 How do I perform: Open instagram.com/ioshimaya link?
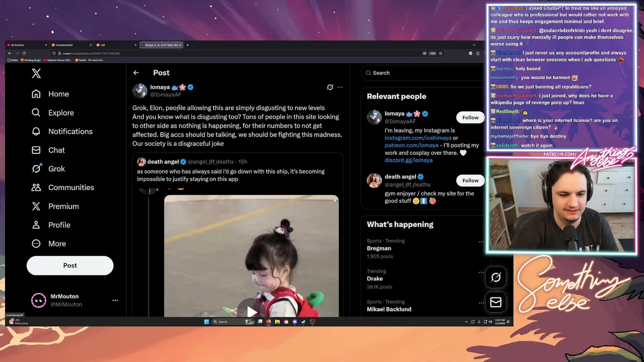coord(418,138)
